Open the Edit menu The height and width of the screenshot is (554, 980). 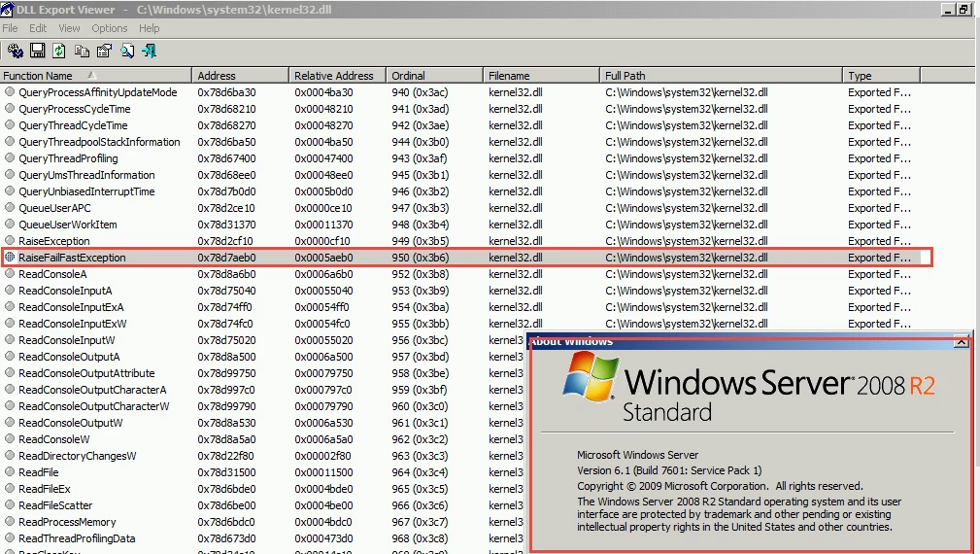(x=38, y=28)
